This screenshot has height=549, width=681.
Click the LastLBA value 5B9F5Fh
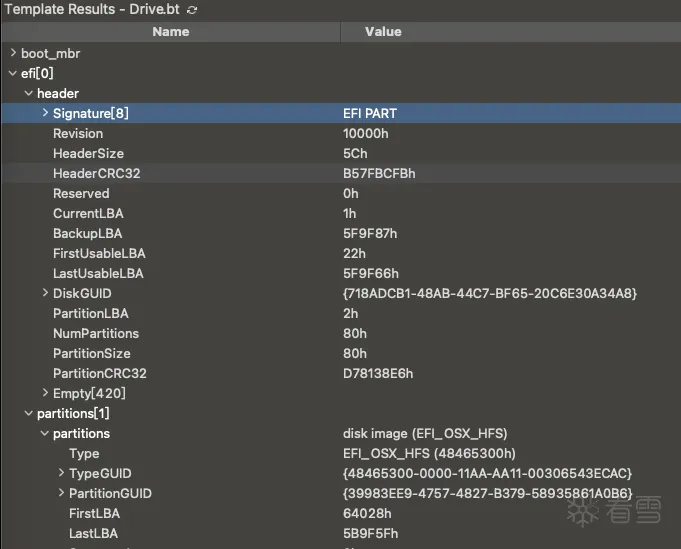370,533
